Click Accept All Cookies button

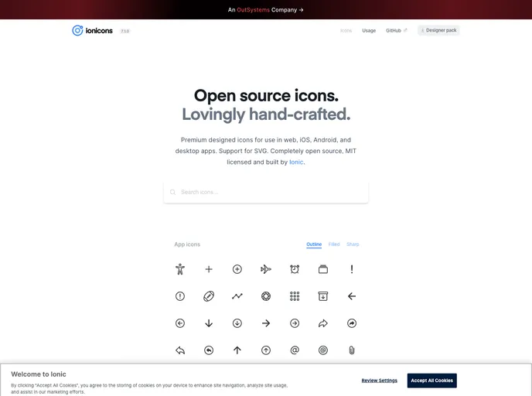(x=431, y=381)
